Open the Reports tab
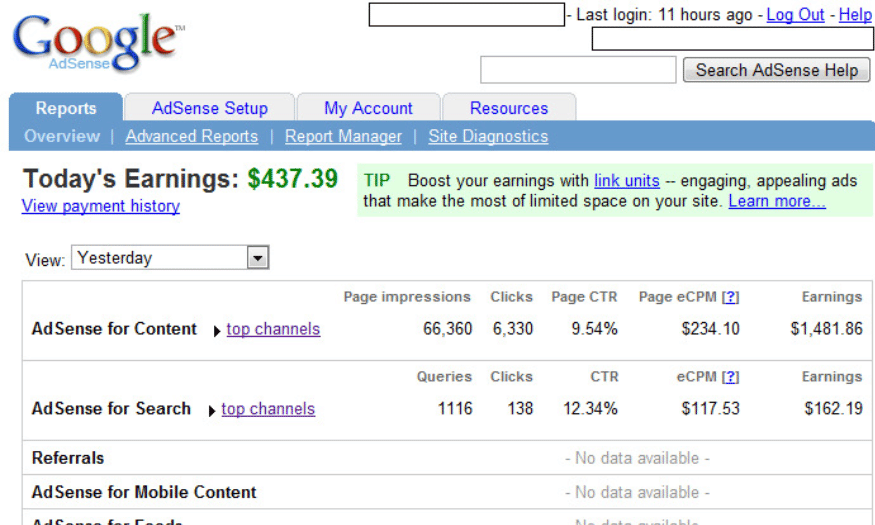Viewport: 875px width, 525px height. 66,108
